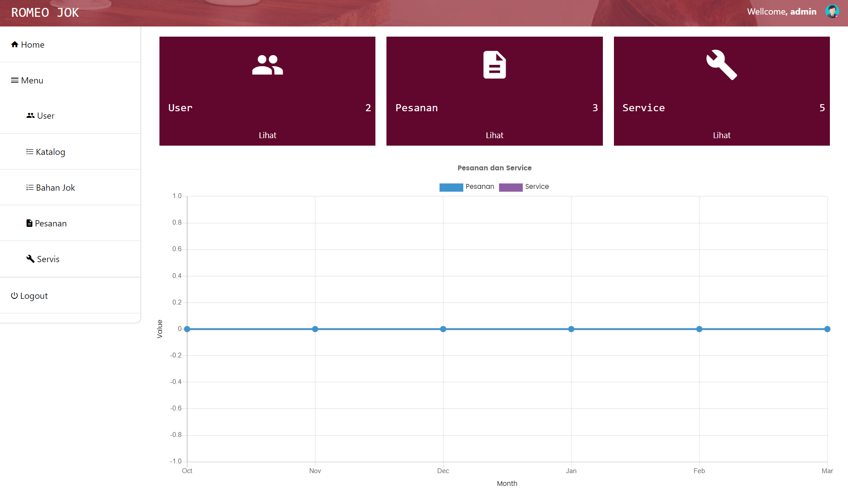The width and height of the screenshot is (848, 504).
Task: Open Pesanan page from sidebar
Action: pyautogui.click(x=50, y=223)
